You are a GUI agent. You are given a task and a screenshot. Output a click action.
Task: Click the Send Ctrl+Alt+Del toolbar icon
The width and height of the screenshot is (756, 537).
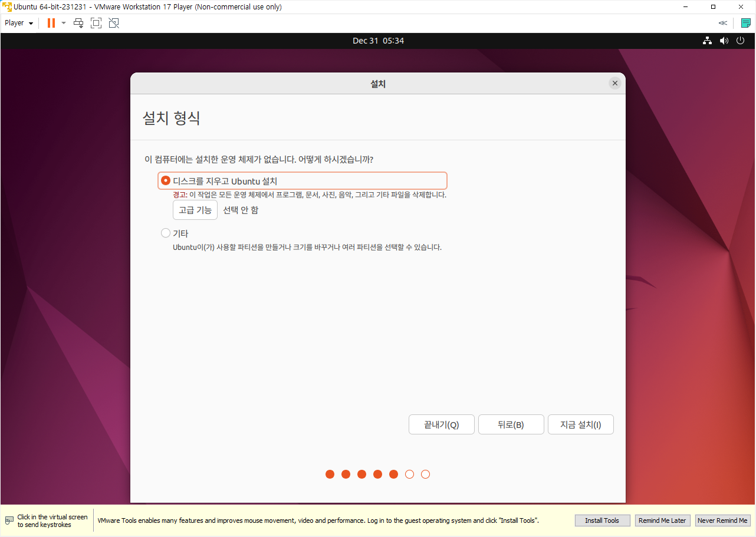[x=78, y=23]
